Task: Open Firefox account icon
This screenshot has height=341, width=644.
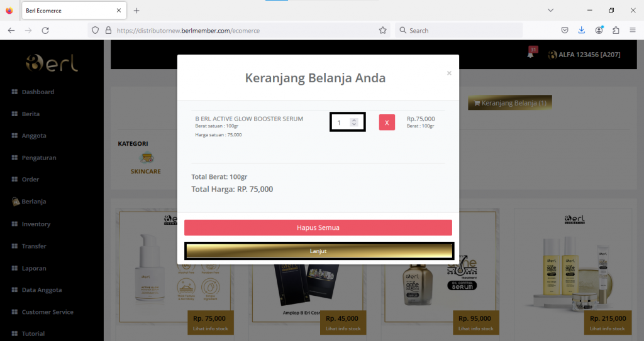Action: coord(599,30)
